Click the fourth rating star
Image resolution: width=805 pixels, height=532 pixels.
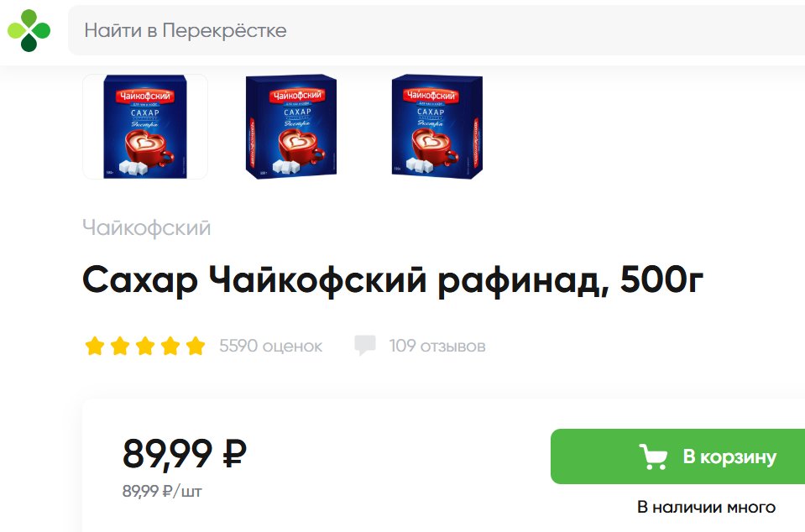coord(170,346)
